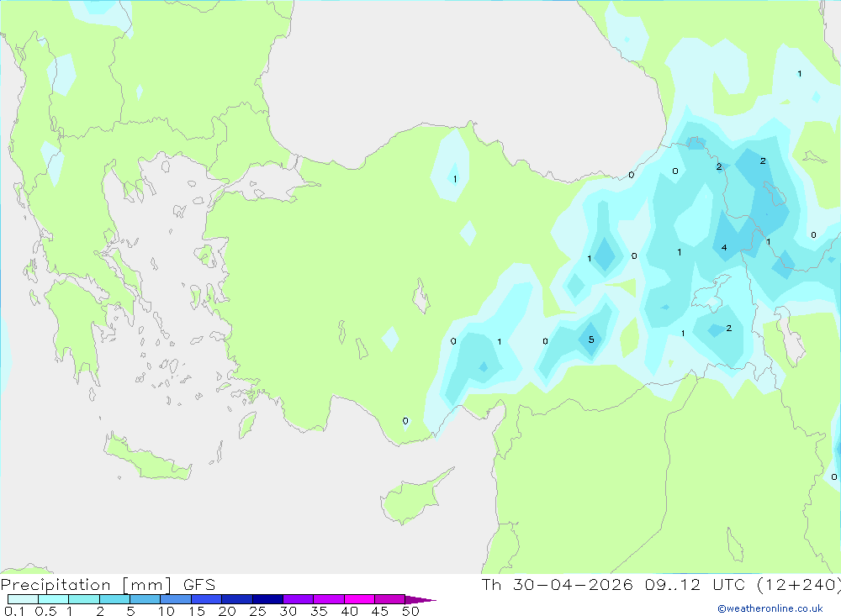The image size is (841, 616).
Task: Click the 0.1–0.5 mm palest legend swatch
Action: pos(23,599)
